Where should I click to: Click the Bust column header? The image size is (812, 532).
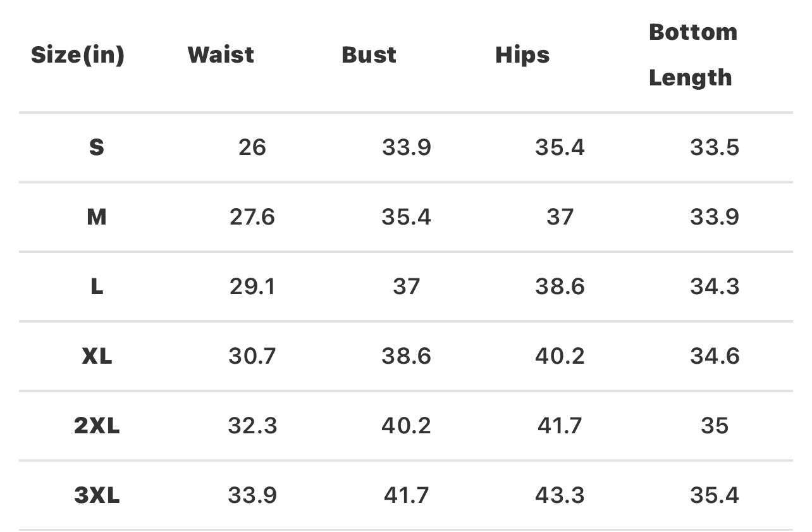tap(369, 55)
